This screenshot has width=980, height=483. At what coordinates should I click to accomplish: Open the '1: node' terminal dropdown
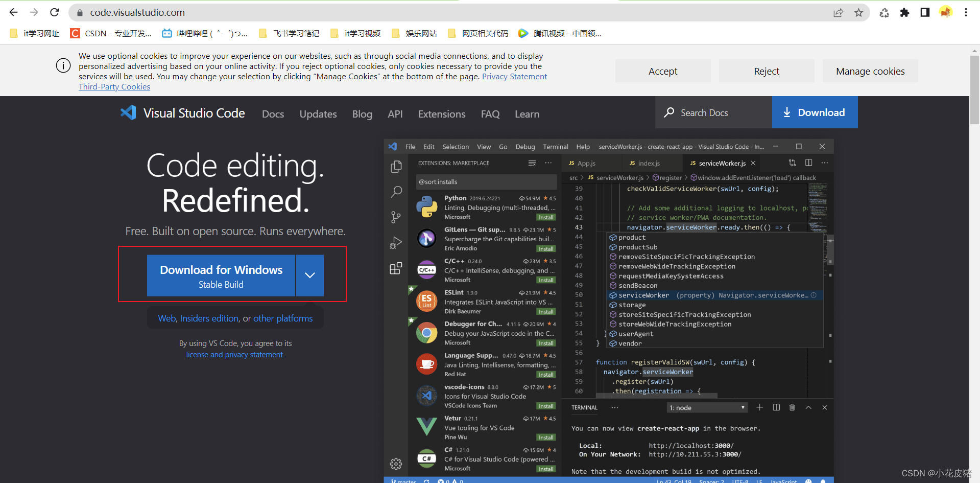707,407
